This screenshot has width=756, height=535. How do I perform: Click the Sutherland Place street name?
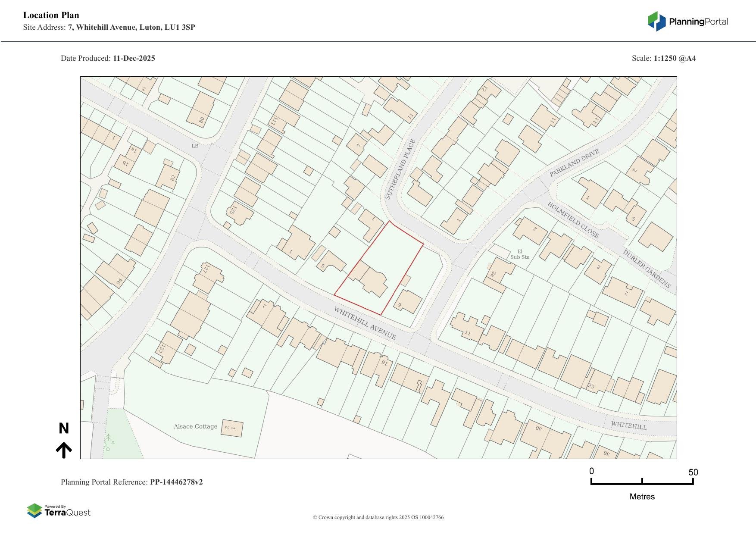click(x=400, y=169)
